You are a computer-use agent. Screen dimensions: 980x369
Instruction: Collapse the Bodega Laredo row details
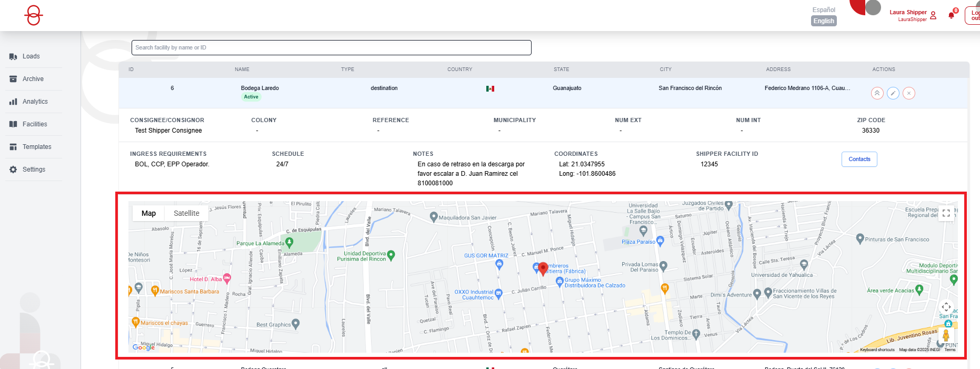(877, 93)
